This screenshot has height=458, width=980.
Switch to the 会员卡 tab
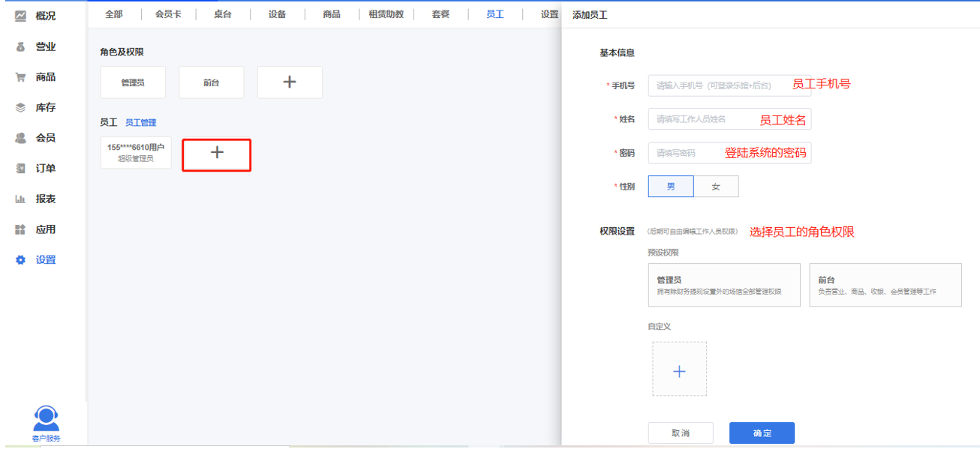168,14
